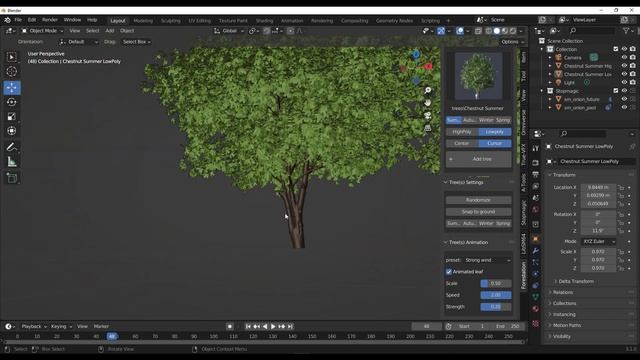Select the Annotate tool
The width and height of the screenshot is (640, 360).
tap(12, 147)
